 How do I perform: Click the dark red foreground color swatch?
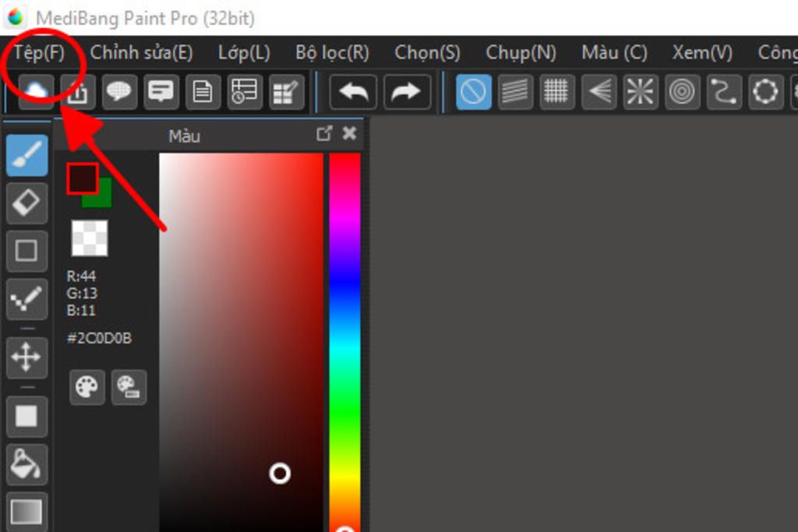[x=83, y=178]
